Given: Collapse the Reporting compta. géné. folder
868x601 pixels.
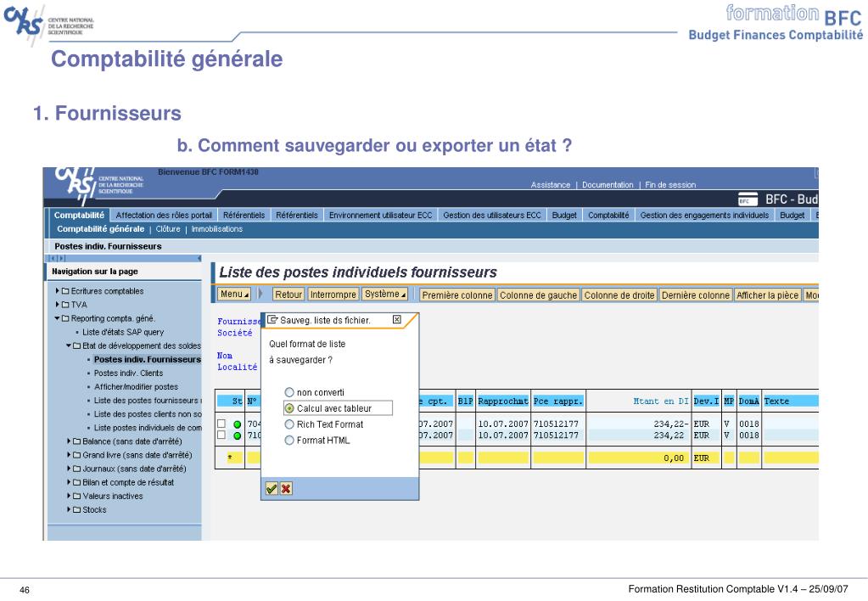Looking at the screenshot, I should pos(57,318).
